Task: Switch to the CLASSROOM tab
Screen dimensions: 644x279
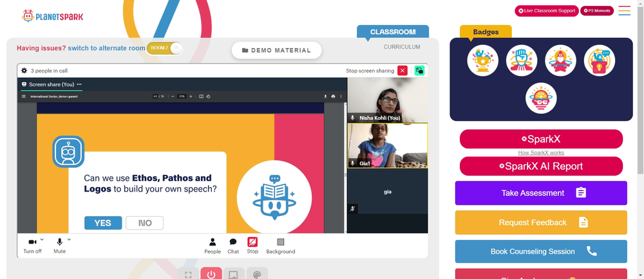Action: tap(393, 32)
